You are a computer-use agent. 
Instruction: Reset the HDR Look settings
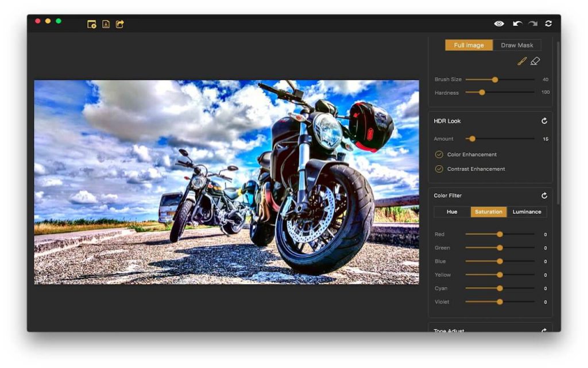tap(544, 121)
